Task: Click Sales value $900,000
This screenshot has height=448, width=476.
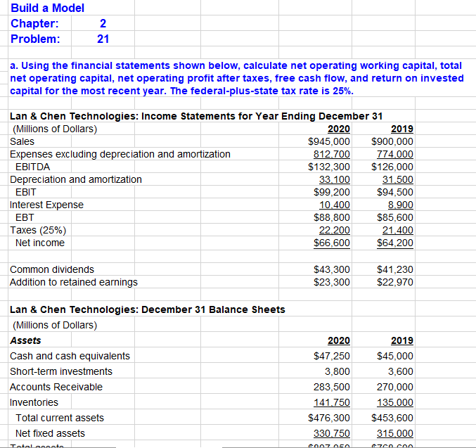Action: [x=392, y=141]
